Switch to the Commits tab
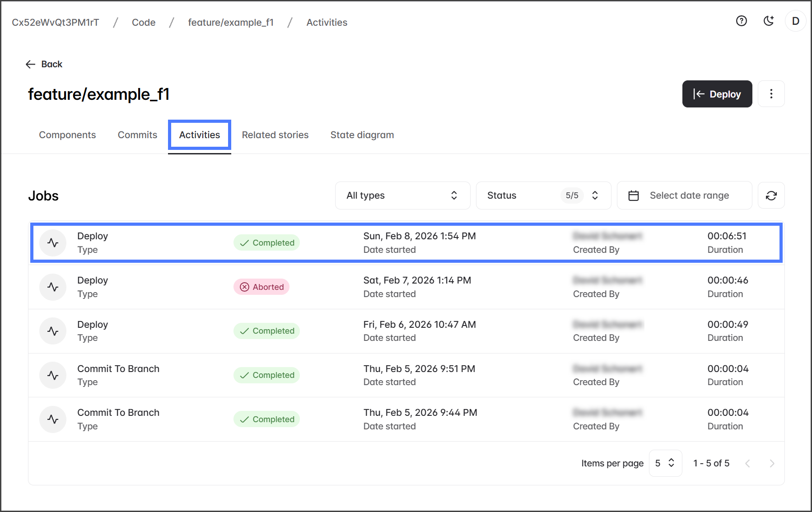Viewport: 812px width, 512px height. click(x=137, y=135)
